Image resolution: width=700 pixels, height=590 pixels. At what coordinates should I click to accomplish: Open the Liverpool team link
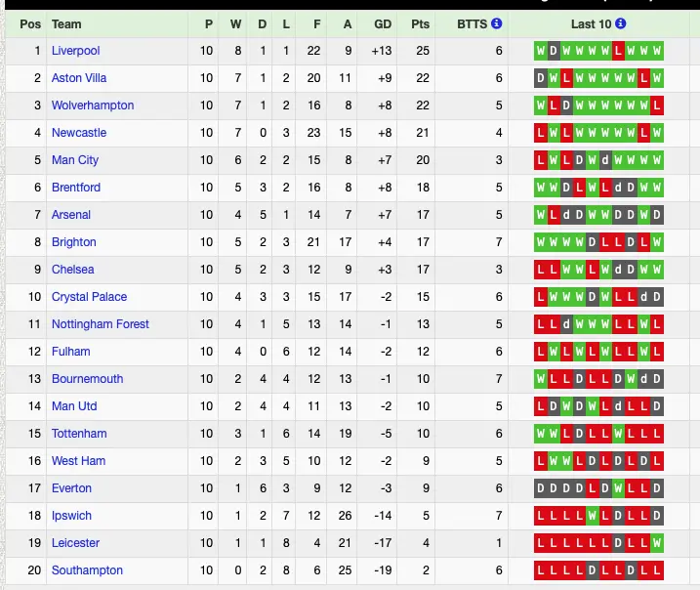[75, 51]
